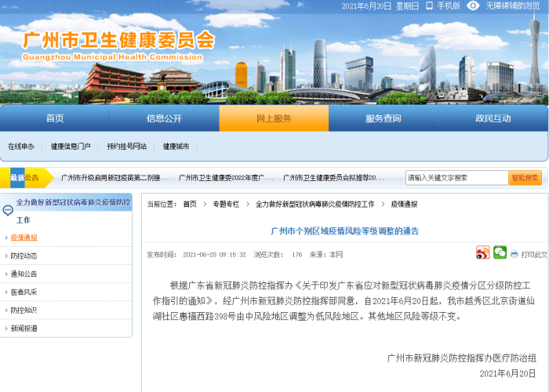
Task: Open the 预约挂号网站 submenu link
Action: coord(127,147)
